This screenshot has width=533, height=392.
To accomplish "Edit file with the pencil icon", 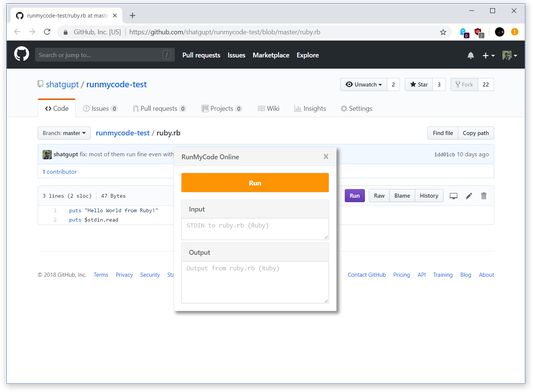I will [469, 196].
